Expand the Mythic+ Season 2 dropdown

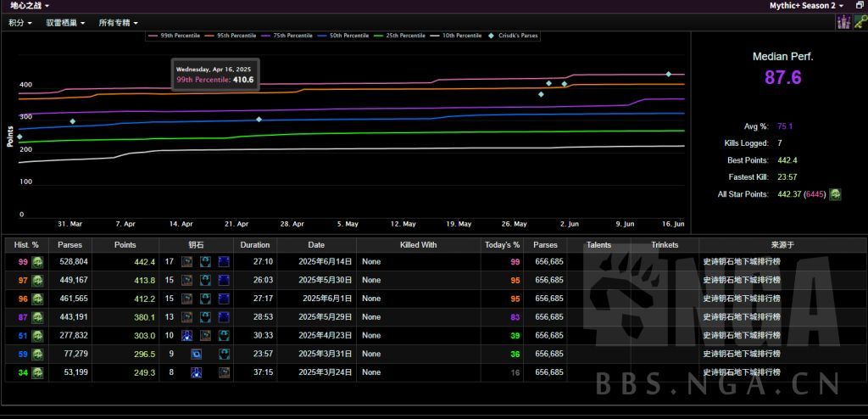[x=804, y=5]
